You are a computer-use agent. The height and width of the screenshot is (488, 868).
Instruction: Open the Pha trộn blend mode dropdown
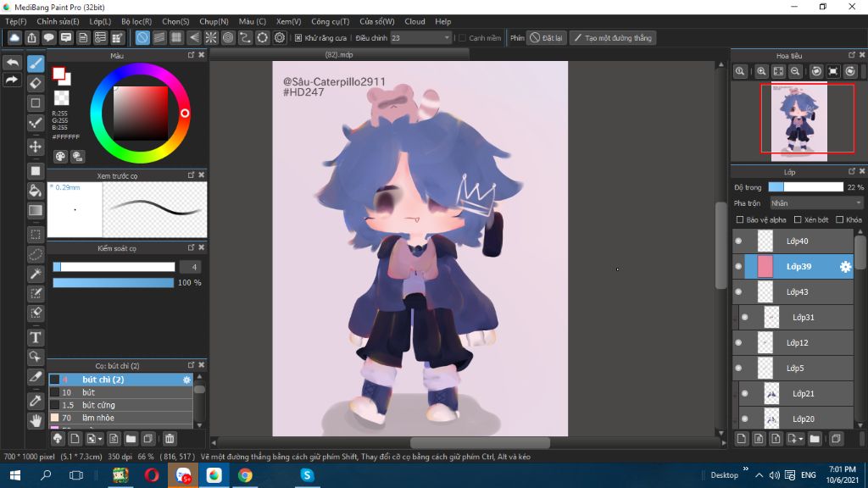[x=816, y=203]
